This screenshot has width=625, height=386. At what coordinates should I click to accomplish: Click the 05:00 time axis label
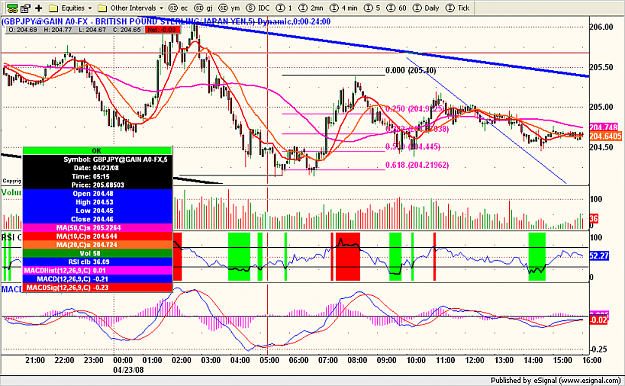(x=269, y=360)
